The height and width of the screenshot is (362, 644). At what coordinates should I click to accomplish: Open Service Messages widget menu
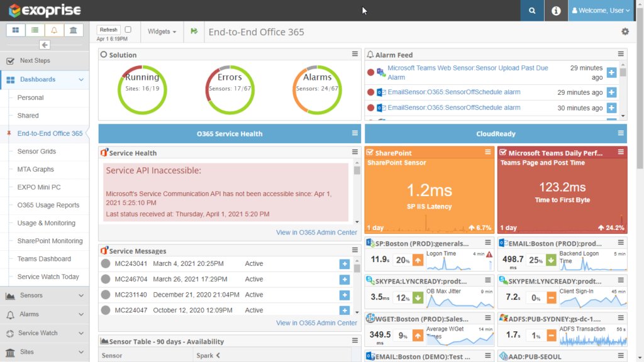[355, 250]
